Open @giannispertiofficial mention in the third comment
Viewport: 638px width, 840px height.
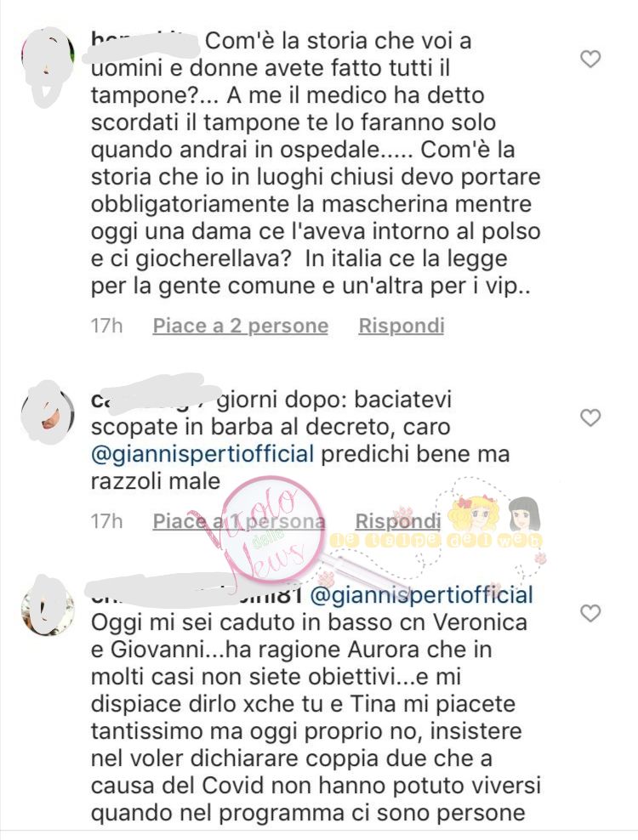[422, 595]
